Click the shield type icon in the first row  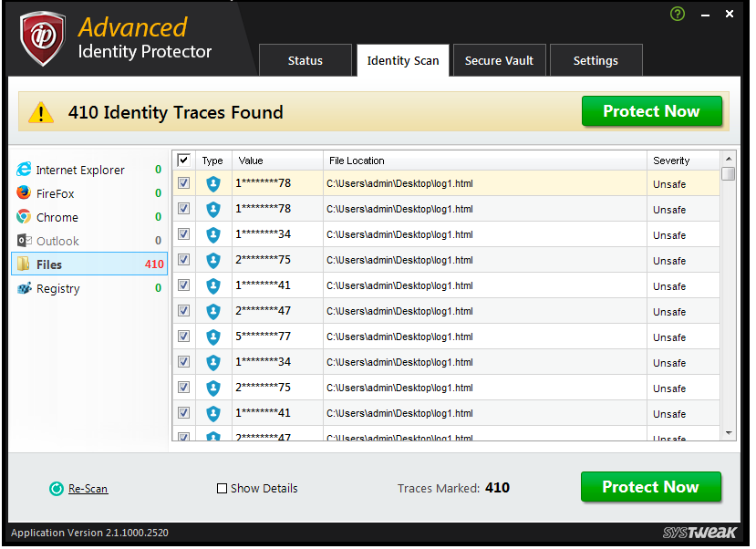[213, 183]
